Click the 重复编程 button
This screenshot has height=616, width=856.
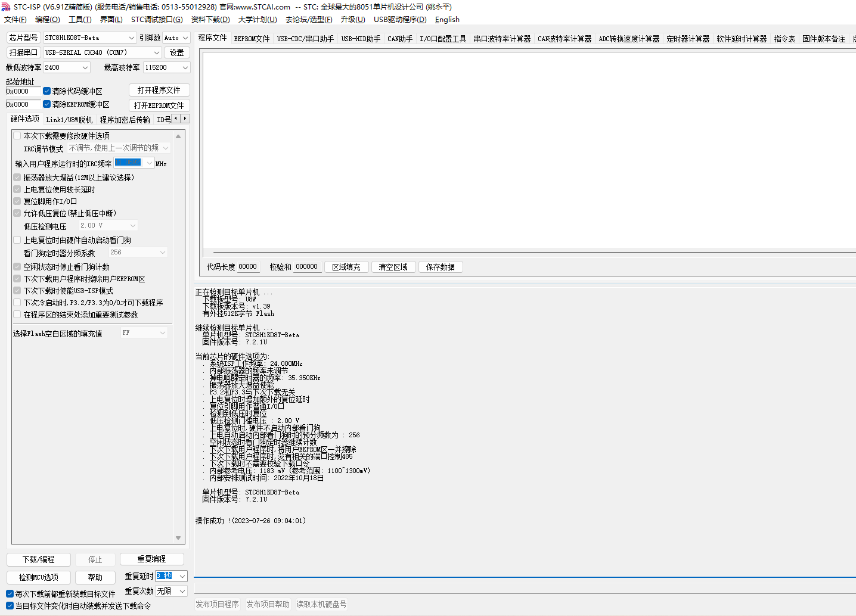pos(152,559)
